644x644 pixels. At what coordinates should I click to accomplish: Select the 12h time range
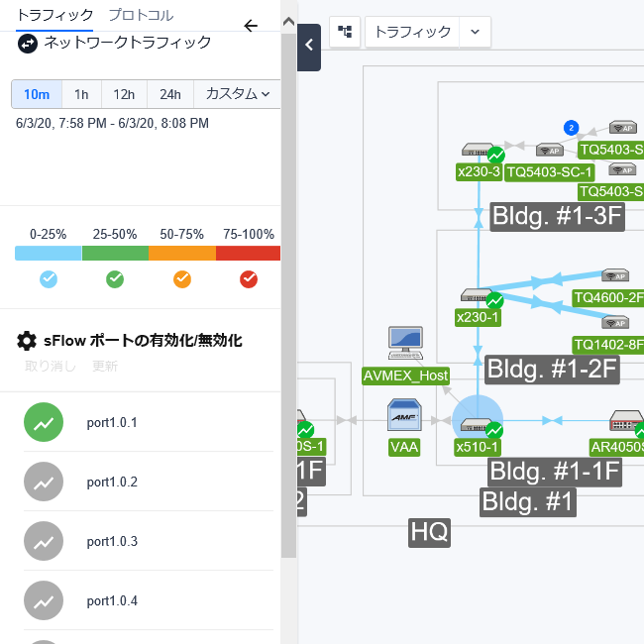pyautogui.click(x=124, y=94)
